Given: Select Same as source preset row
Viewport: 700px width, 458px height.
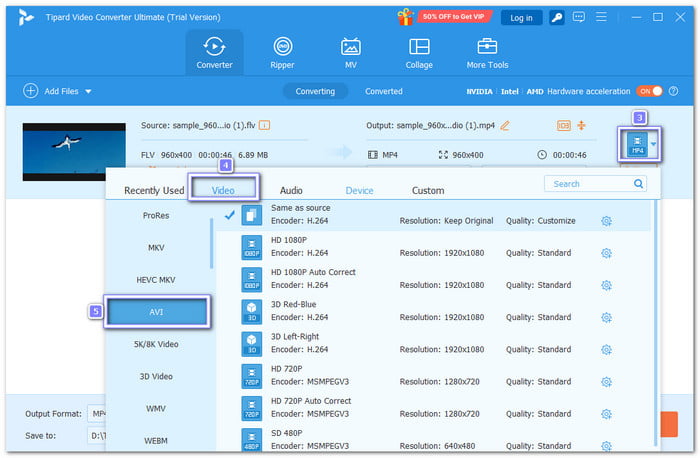Looking at the screenshot, I should click(x=433, y=215).
